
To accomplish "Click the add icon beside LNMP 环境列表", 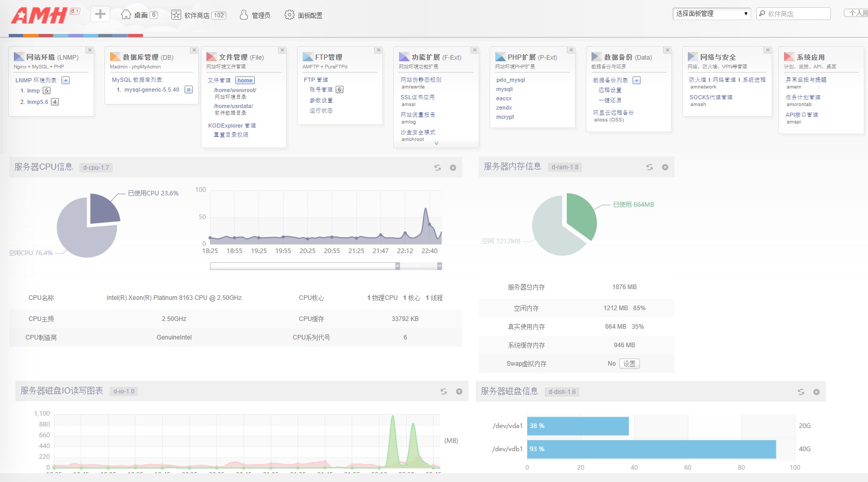I will [65, 80].
